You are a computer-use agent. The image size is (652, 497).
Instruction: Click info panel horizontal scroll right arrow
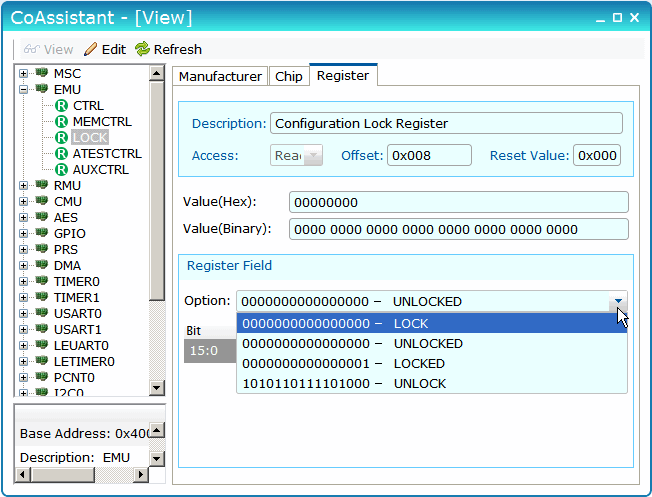click(x=141, y=475)
